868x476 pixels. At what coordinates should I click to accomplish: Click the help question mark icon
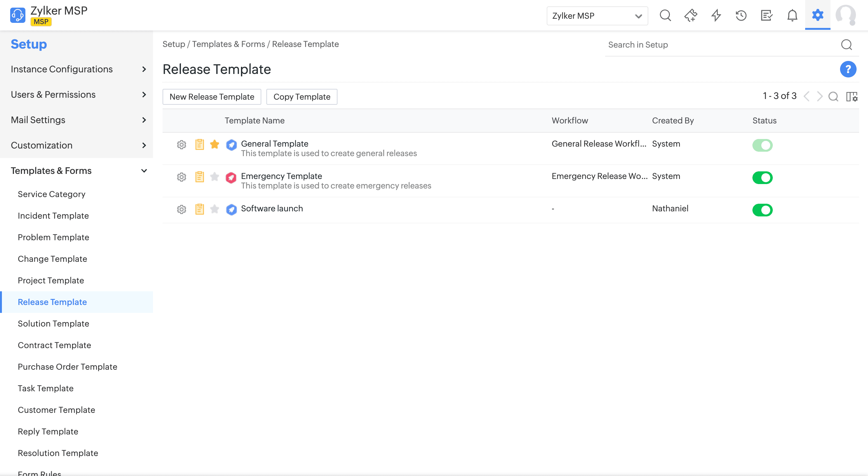pos(848,69)
